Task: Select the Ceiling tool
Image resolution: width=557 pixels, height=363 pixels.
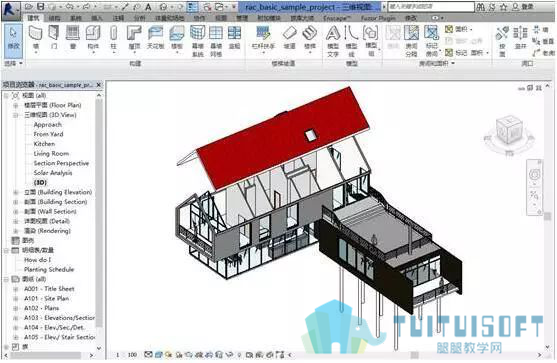Action: tap(156, 38)
